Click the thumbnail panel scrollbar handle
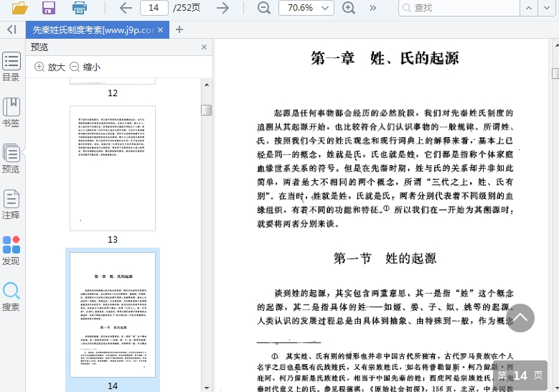 coord(206,111)
